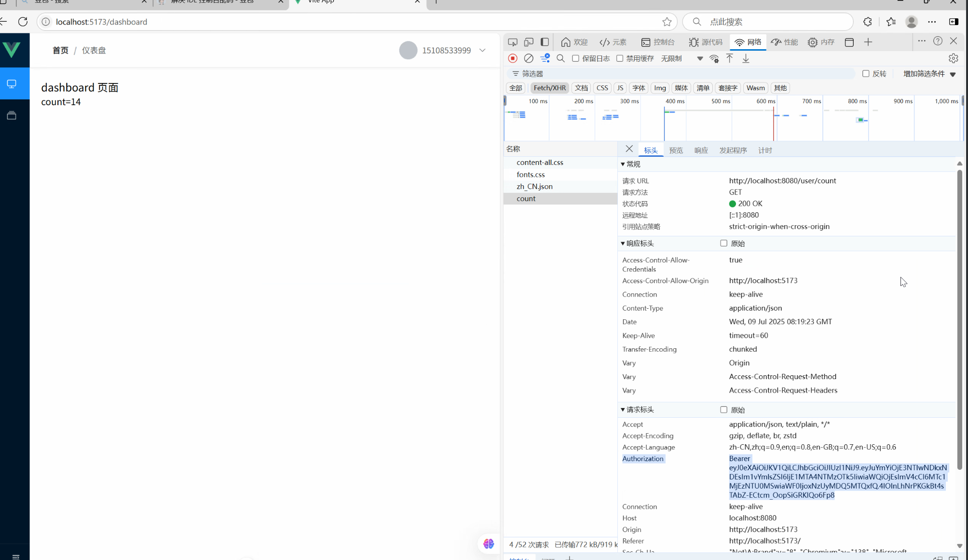Open the browser settings ellipsis menu
Viewport: 968px width, 560px height.
pyautogui.click(x=932, y=22)
